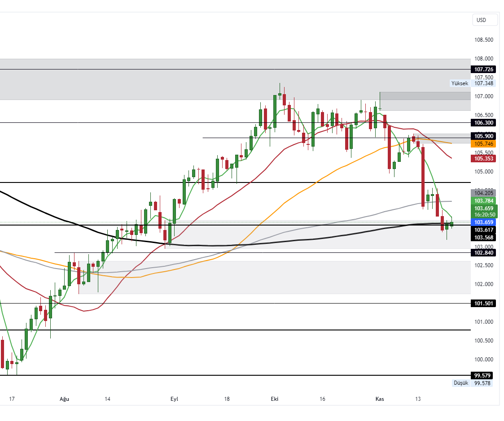Screen dimensions: 504x421
Task: Select the black 105.900 price label
Action: (484, 136)
